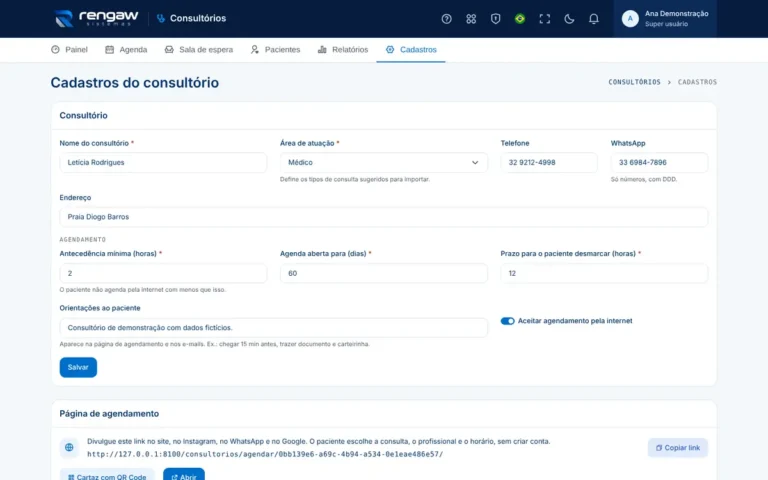
Task: Click the Agenda aberta para dias field
Action: 384,273
